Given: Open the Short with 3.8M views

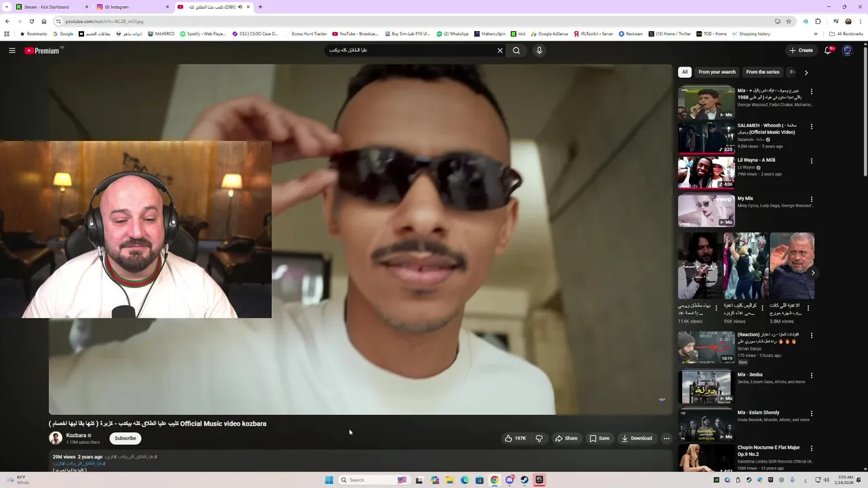Looking at the screenshot, I should click(x=792, y=266).
